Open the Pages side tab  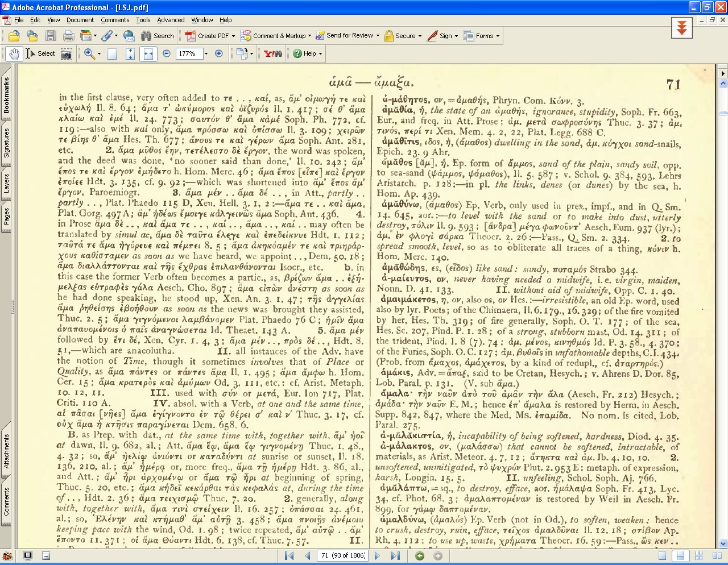click(x=6, y=216)
